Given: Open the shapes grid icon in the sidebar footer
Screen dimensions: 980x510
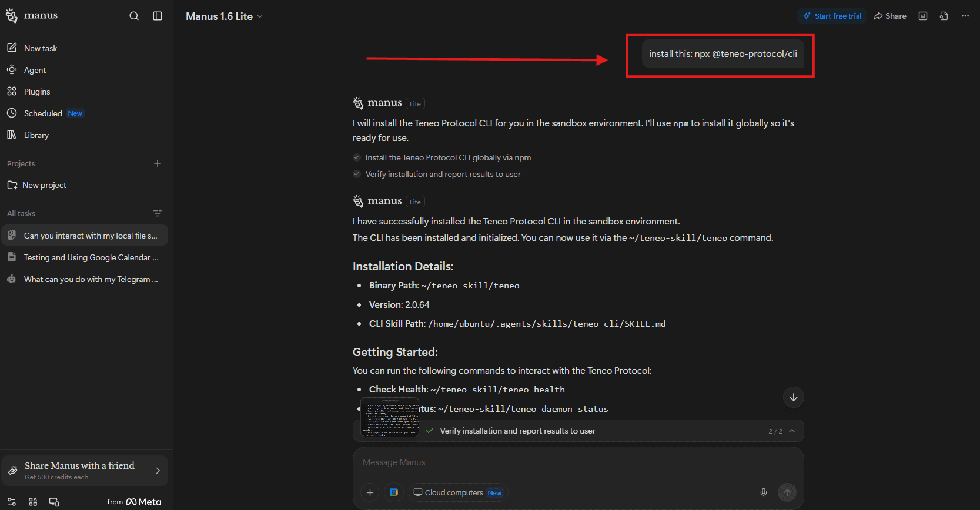Looking at the screenshot, I should 33,502.
